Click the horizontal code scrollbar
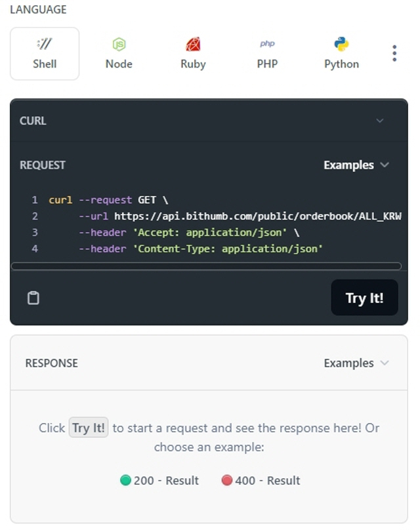Viewport: 420px width, 530px height. [206, 266]
